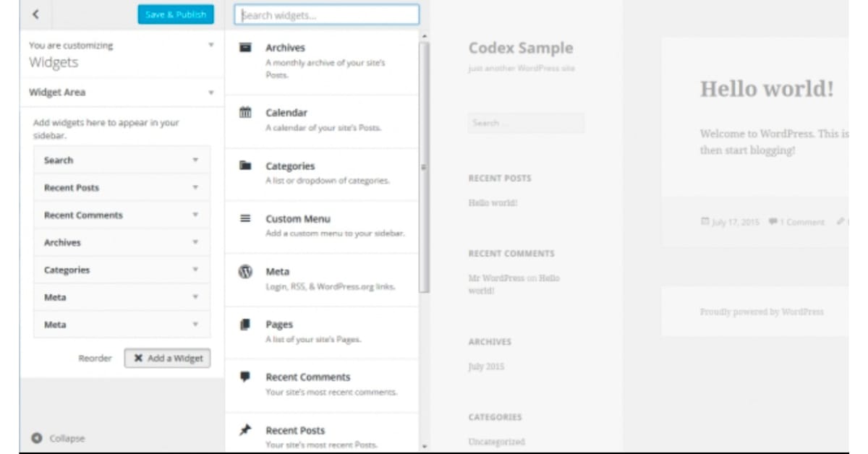Click the Recent Comments speech bubble icon

click(246, 377)
